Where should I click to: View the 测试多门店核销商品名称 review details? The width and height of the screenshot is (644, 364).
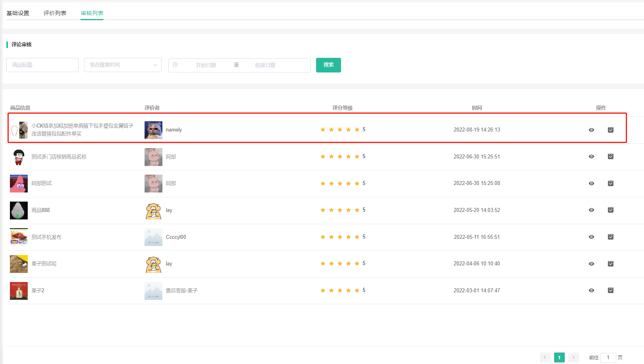pyautogui.click(x=591, y=156)
